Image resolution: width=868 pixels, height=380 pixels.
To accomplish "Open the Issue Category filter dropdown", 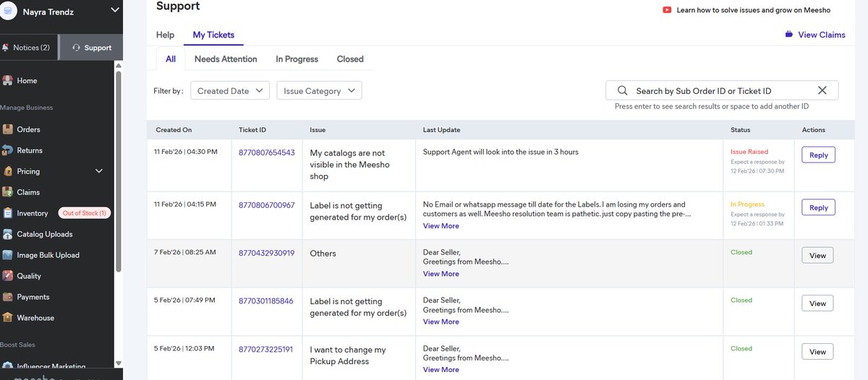I will coord(319,90).
